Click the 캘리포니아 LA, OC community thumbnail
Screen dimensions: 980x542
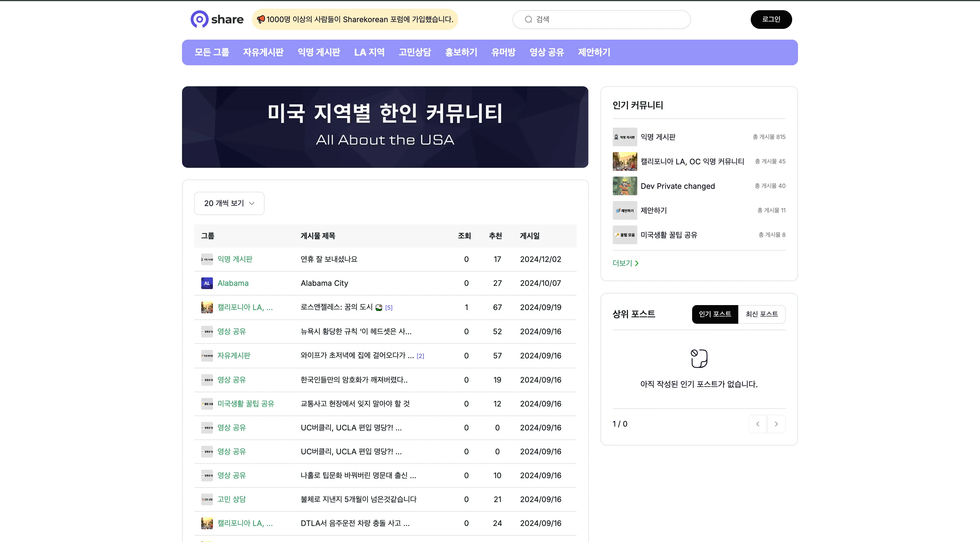point(625,161)
